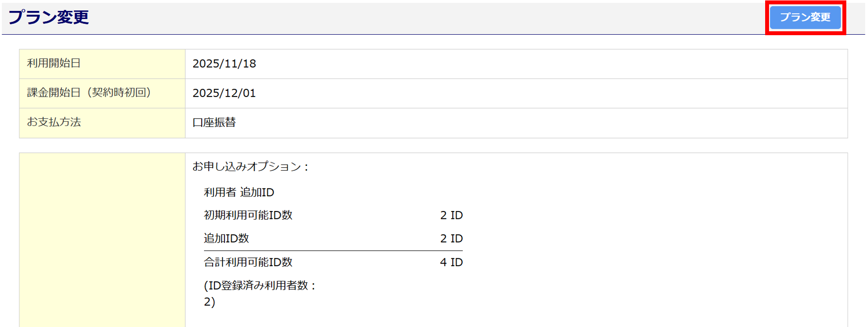The image size is (868, 327).
Task: Click the 初期利用可能ID数 label
Action: (x=248, y=215)
